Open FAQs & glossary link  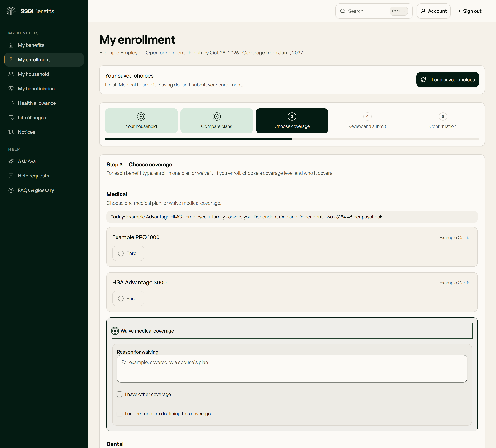tap(44, 190)
